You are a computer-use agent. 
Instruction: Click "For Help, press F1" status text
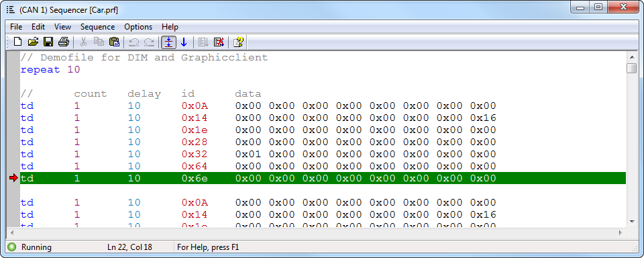[208, 247]
